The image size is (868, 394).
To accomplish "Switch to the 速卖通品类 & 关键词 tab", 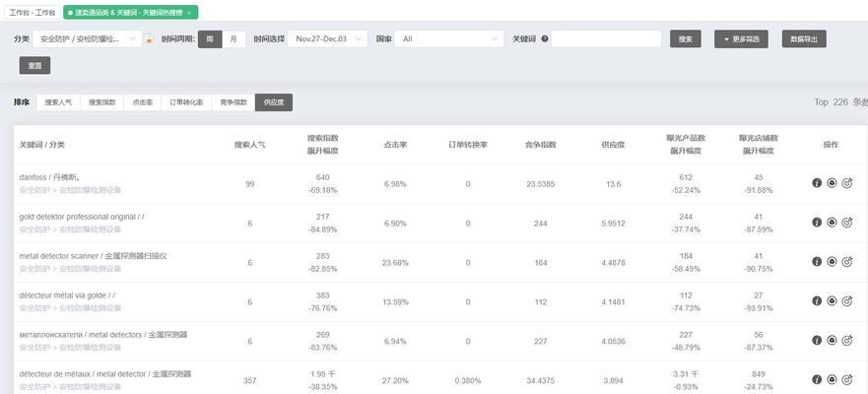I will [131, 12].
